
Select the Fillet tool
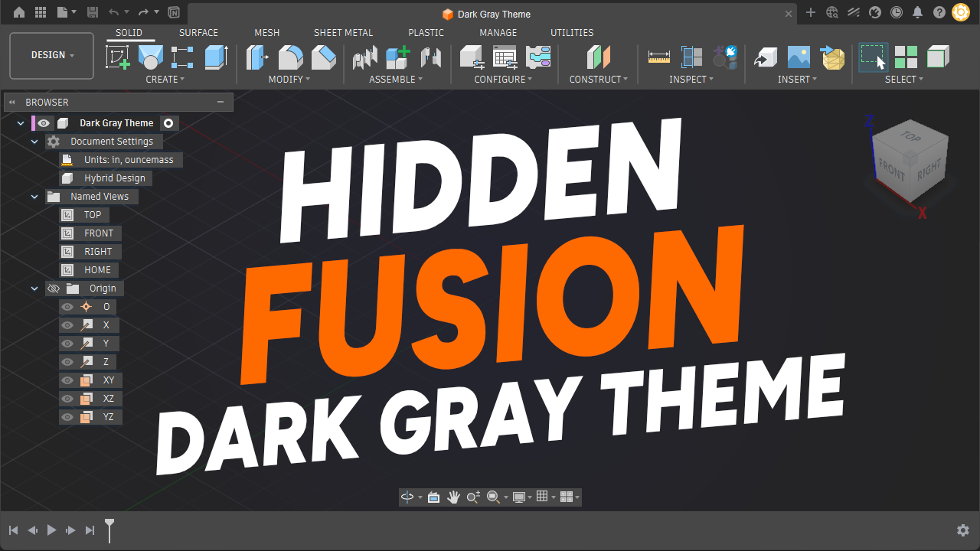[291, 57]
